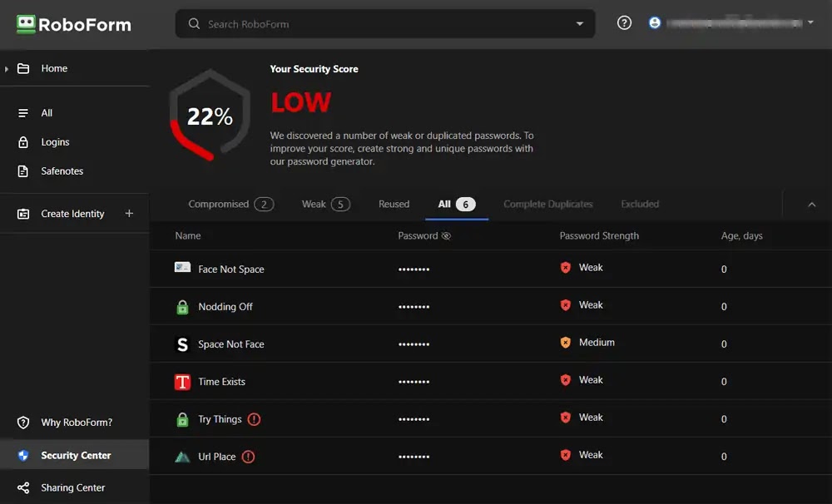
Task: Click the weak shield icon for Face Not Space
Action: [566, 267]
